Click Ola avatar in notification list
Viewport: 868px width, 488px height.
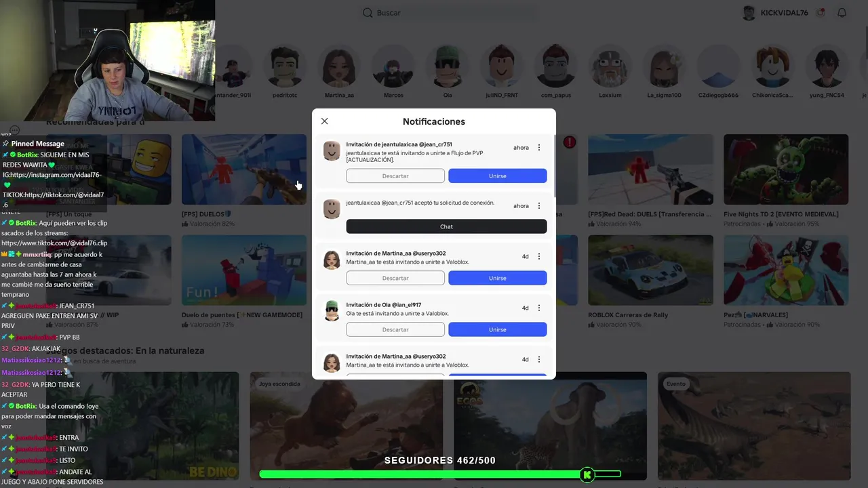332,311
